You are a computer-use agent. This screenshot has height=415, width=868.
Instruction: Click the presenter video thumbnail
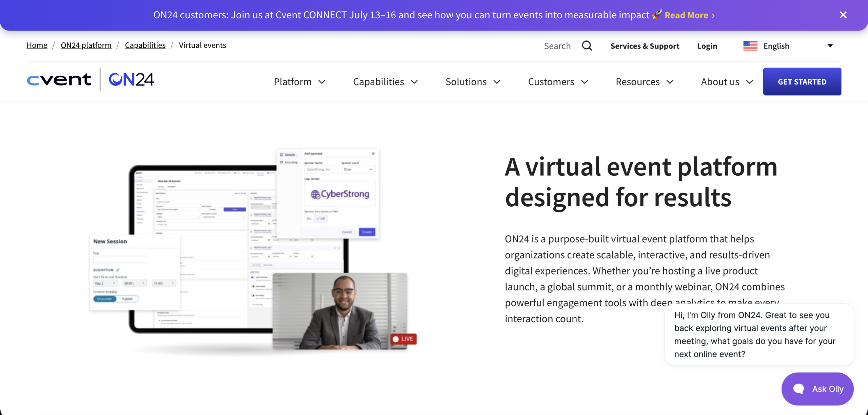(340, 311)
